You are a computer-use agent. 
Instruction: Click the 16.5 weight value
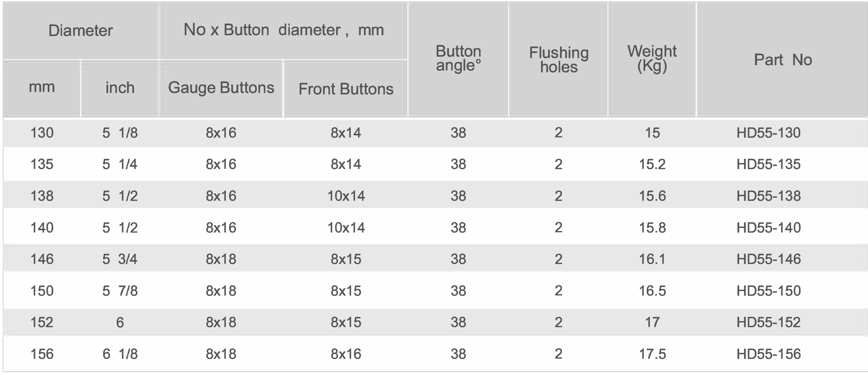click(652, 291)
